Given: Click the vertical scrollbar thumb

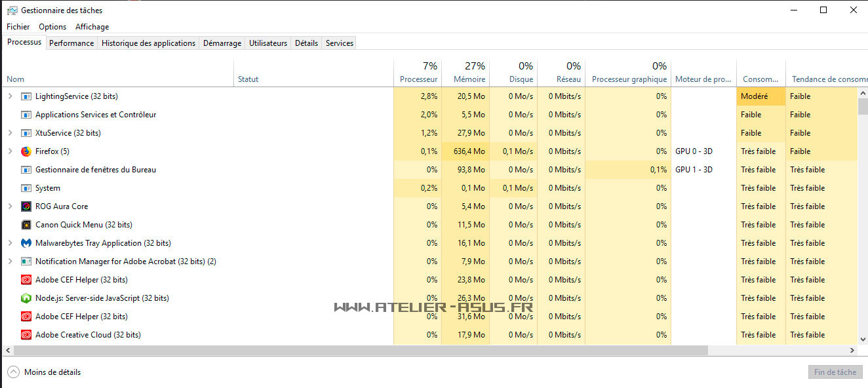Looking at the screenshot, I should (862, 107).
